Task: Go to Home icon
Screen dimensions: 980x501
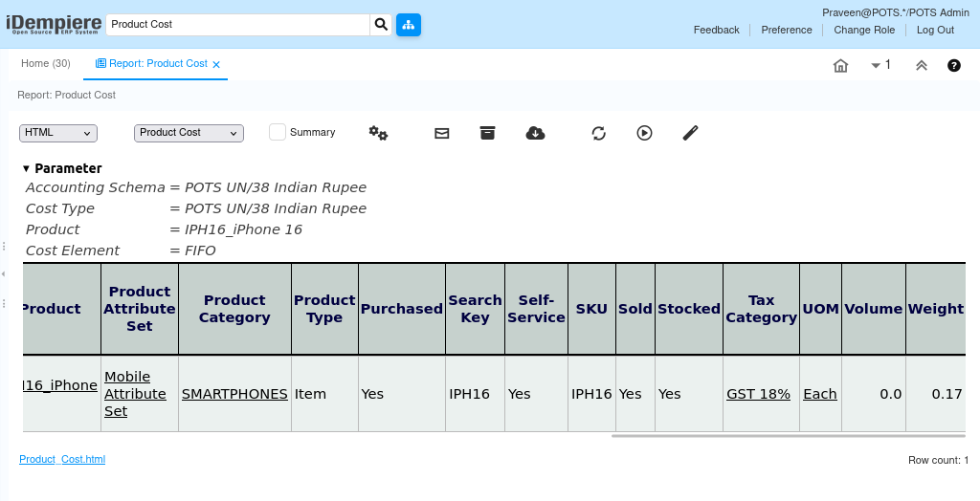Action: click(840, 66)
